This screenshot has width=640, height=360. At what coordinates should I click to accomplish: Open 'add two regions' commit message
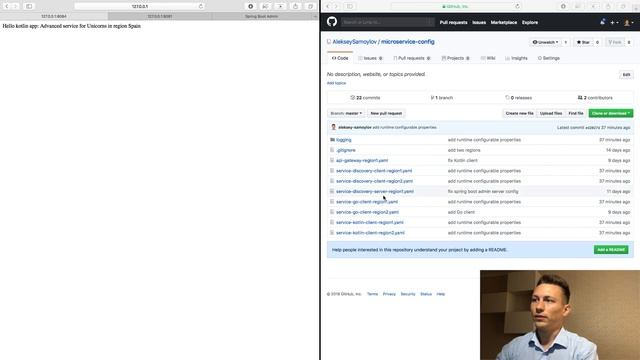[464, 150]
